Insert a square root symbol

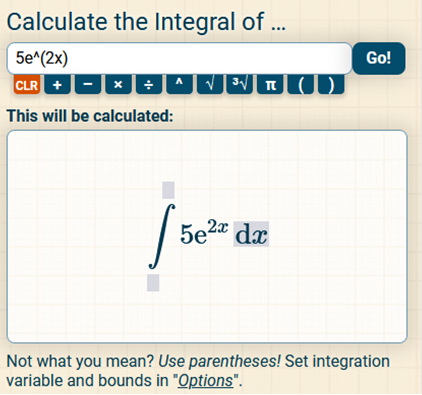210,85
